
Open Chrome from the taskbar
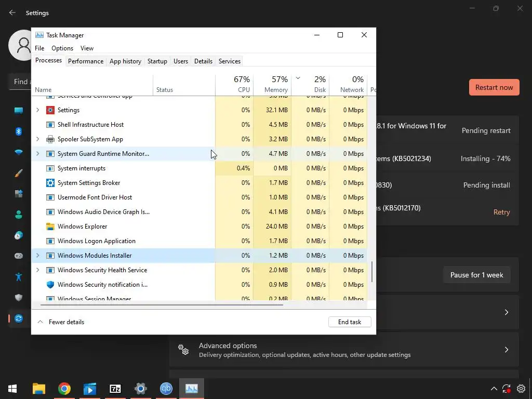pos(64,389)
